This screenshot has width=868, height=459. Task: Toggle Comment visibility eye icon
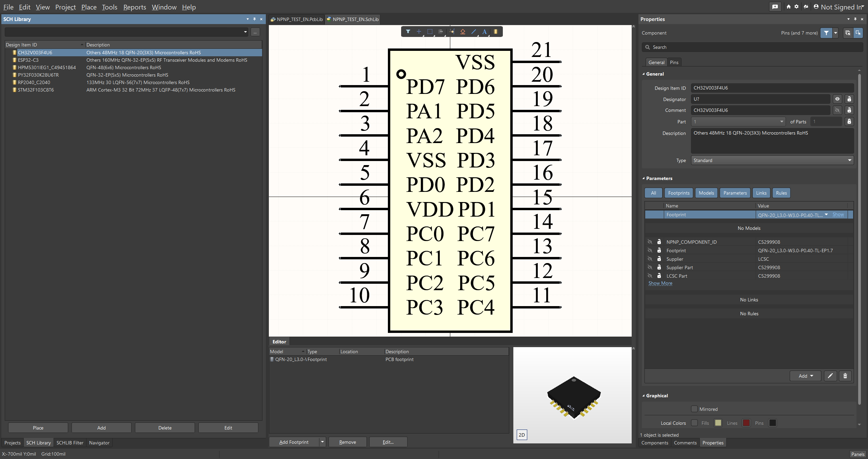tap(837, 110)
